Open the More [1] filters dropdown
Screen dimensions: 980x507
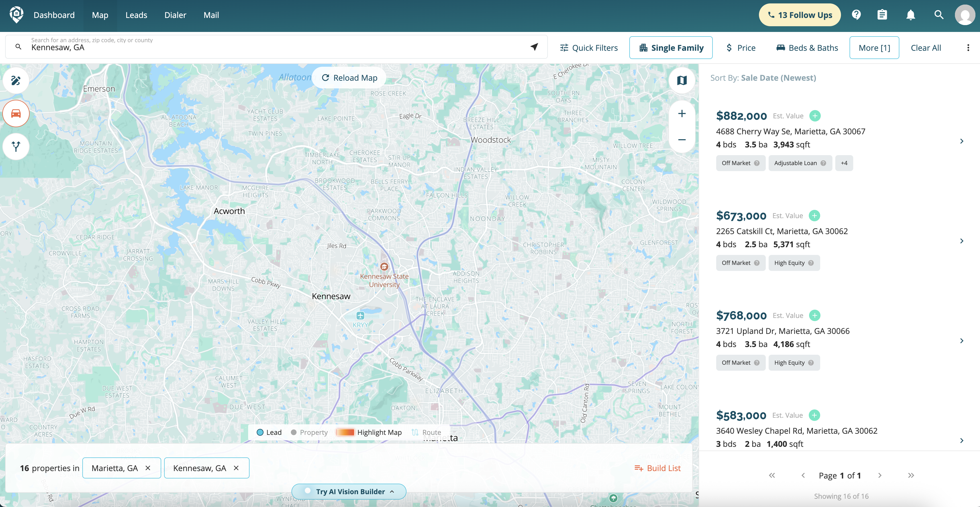coord(874,48)
